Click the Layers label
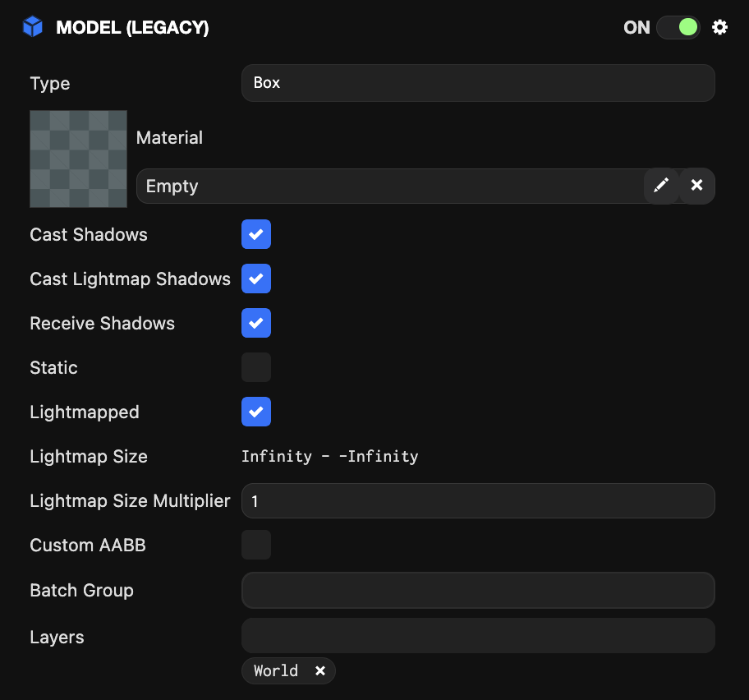 [x=57, y=637]
